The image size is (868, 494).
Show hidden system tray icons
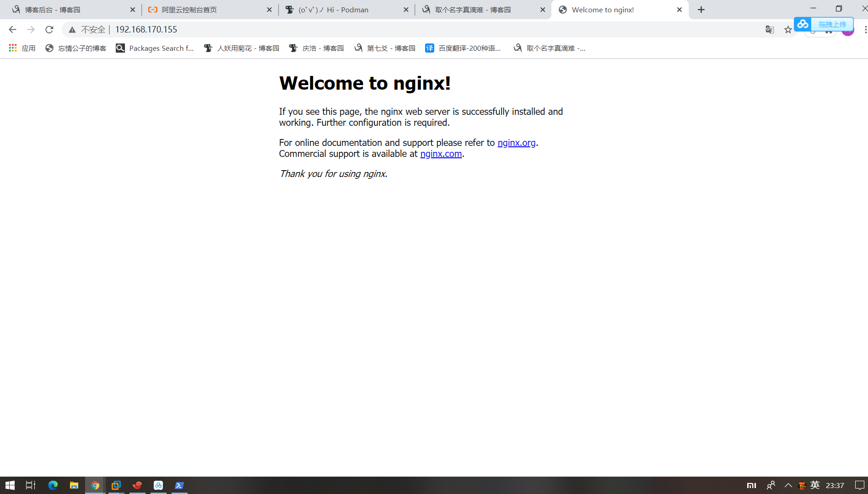coord(788,485)
